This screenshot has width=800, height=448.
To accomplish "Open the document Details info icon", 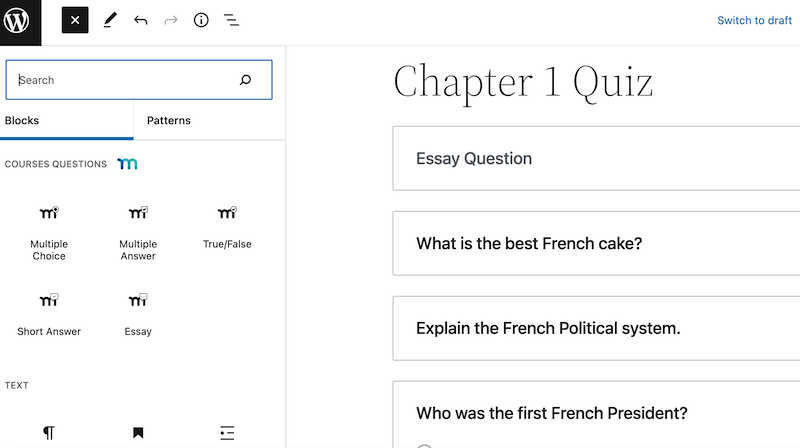I will (x=201, y=20).
